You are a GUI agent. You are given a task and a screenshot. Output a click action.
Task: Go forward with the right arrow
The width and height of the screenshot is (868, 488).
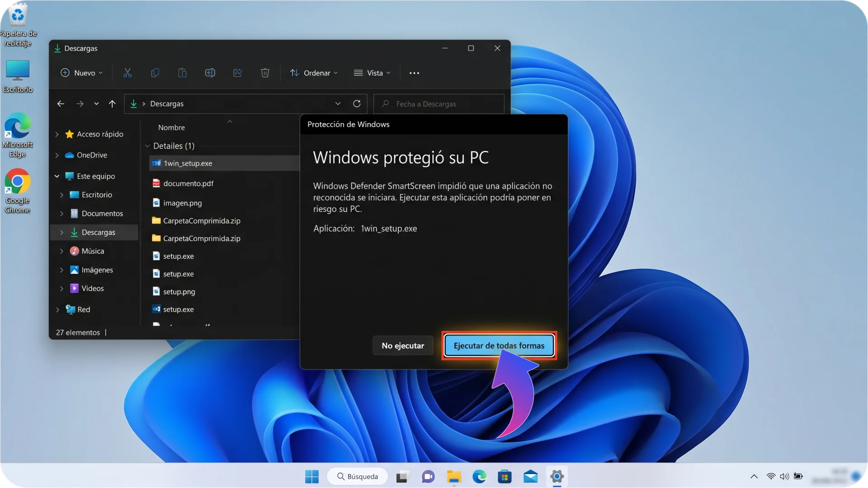(x=80, y=104)
